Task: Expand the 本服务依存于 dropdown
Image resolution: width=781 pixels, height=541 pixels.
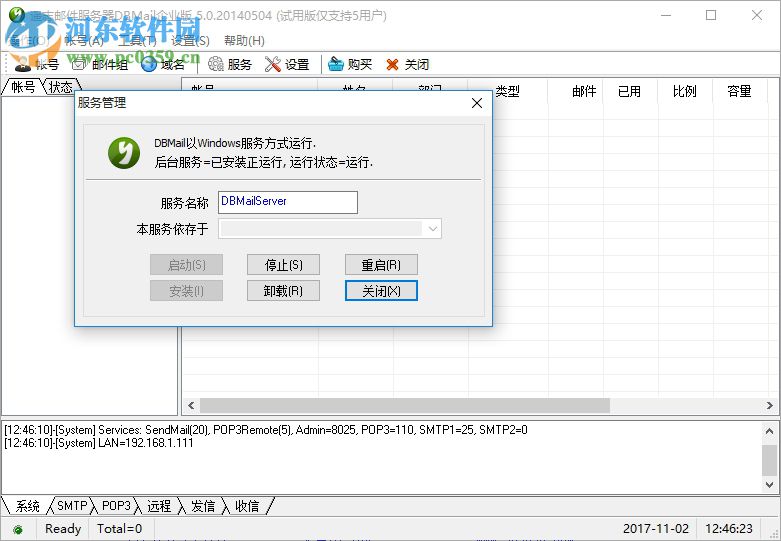Action: (432, 229)
